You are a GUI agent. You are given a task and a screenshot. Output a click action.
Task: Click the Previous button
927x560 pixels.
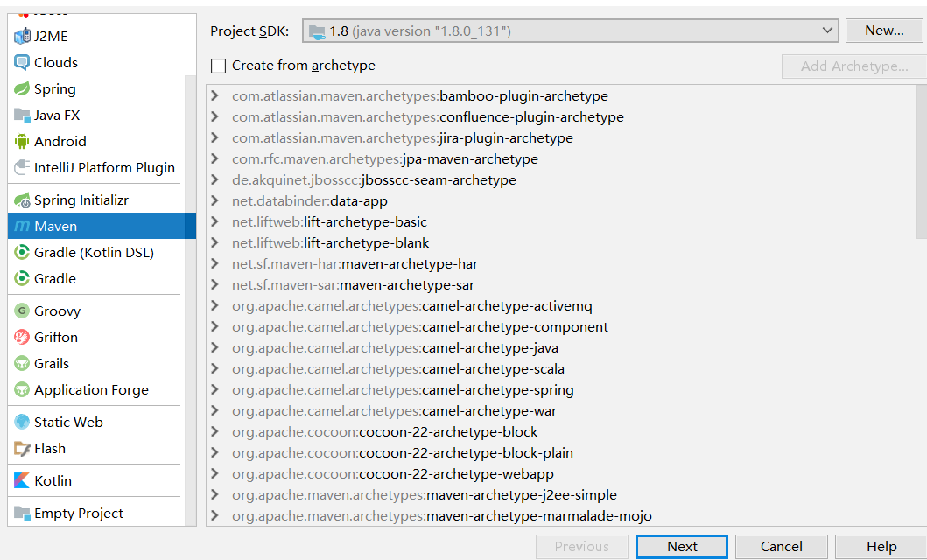coord(582,546)
